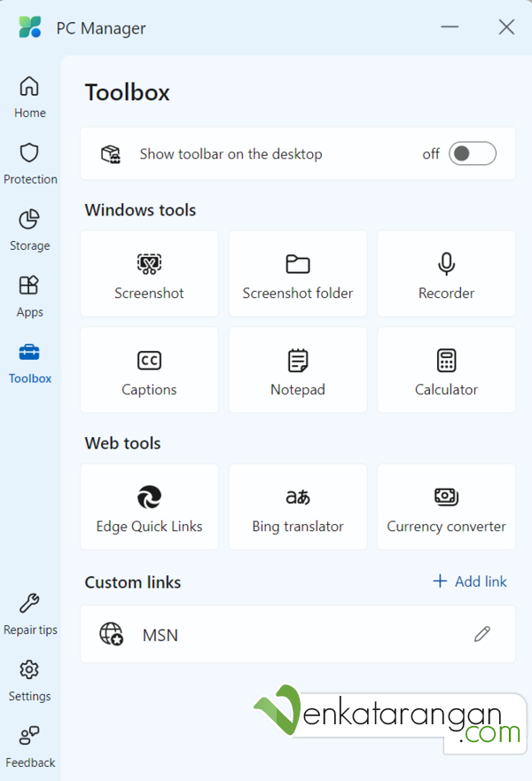Minimize the PC Manager window

450,27
